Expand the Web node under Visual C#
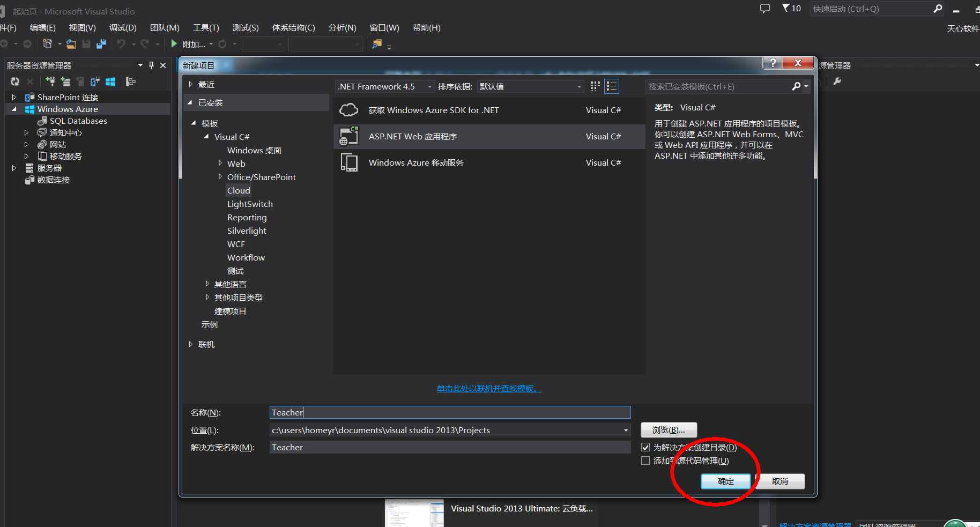Screen dimensions: 980x527 click(x=220, y=163)
